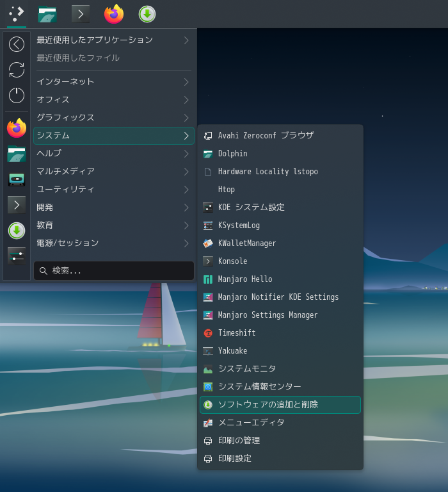Open Konsole favorite in launcher sidebar
Viewport: 448px width, 492px height.
[17, 205]
